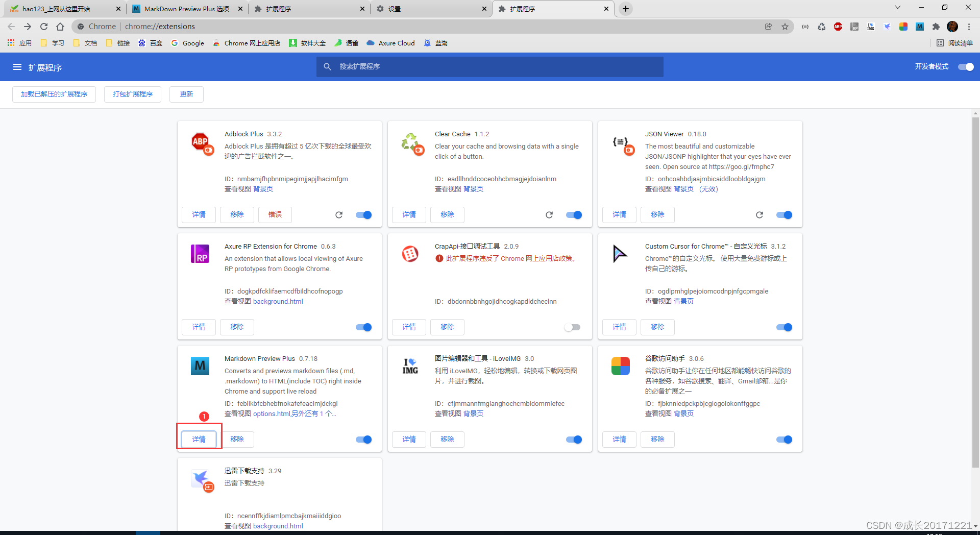Open the 文档 bookmark folder
The width and height of the screenshot is (980, 535).
tap(85, 43)
